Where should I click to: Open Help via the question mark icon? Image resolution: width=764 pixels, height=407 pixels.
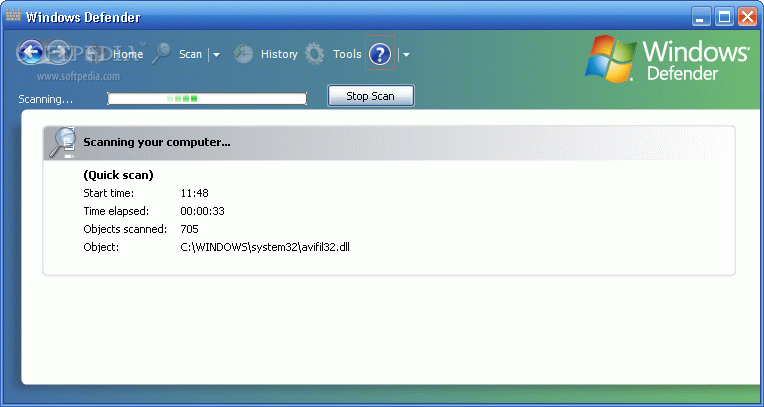(x=380, y=54)
